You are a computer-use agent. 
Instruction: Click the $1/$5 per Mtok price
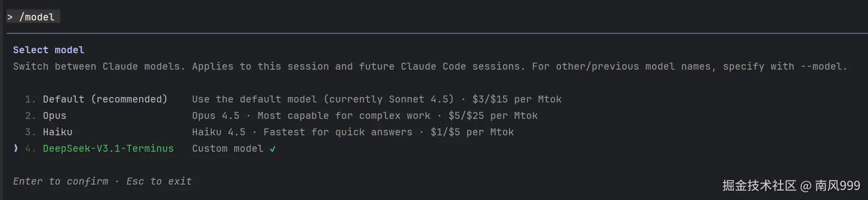pyautogui.click(x=472, y=132)
